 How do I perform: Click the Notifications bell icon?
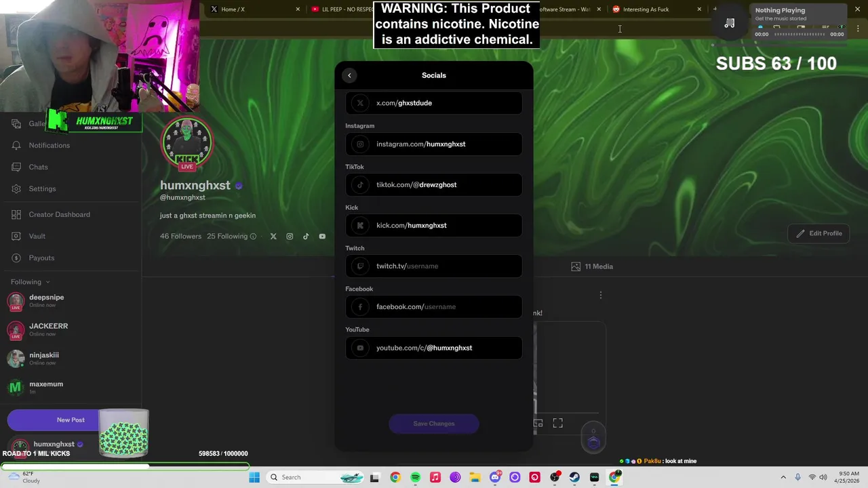(x=16, y=145)
